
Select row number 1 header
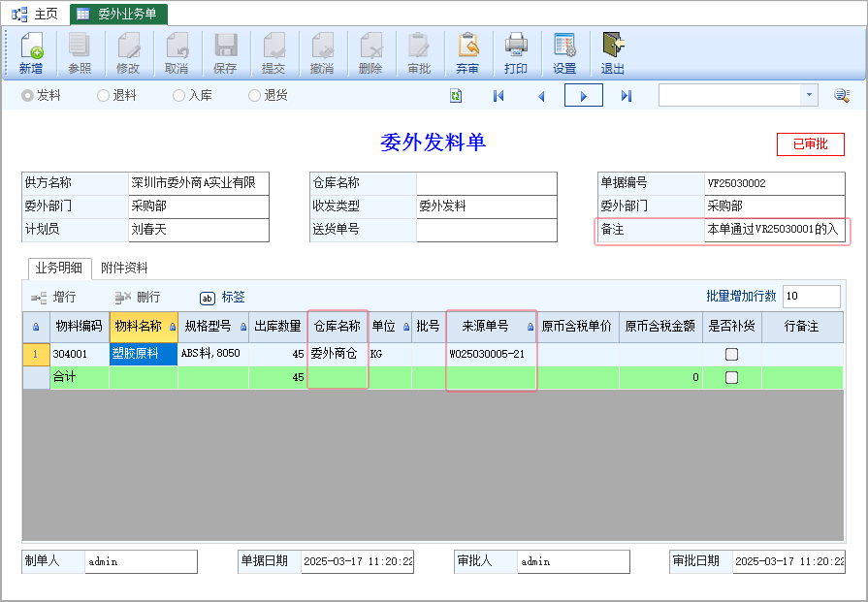[x=36, y=354]
